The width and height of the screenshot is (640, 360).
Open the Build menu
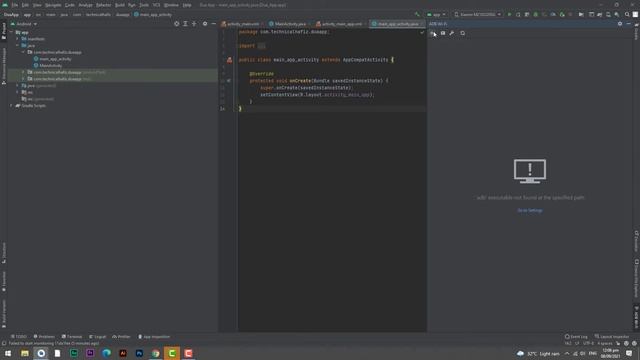point(120,5)
